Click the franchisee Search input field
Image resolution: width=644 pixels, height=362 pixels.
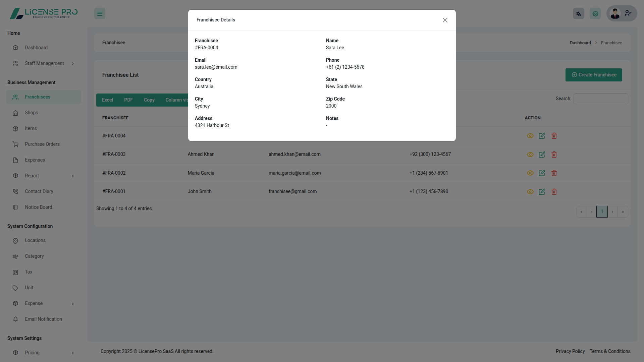pos(600,99)
